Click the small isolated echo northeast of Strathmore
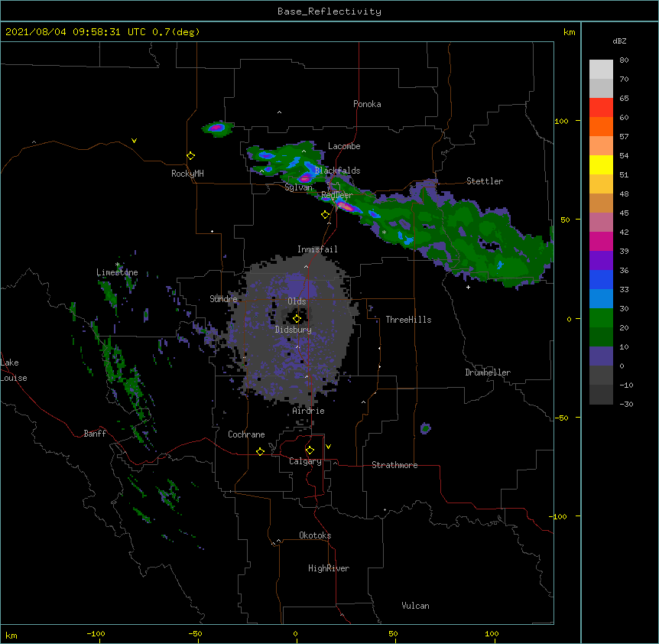 [425, 428]
